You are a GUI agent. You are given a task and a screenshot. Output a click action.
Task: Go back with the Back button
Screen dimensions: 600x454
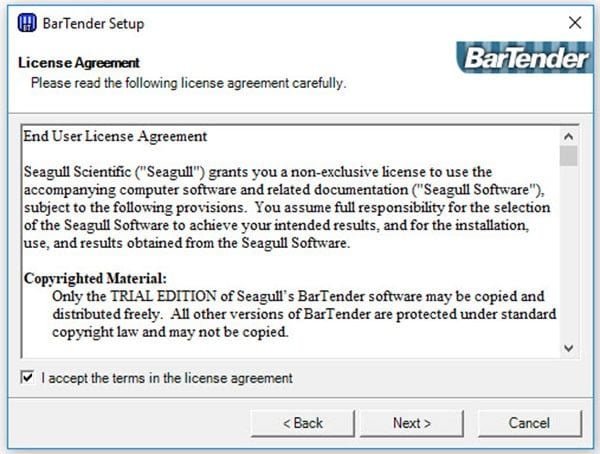pyautogui.click(x=302, y=423)
